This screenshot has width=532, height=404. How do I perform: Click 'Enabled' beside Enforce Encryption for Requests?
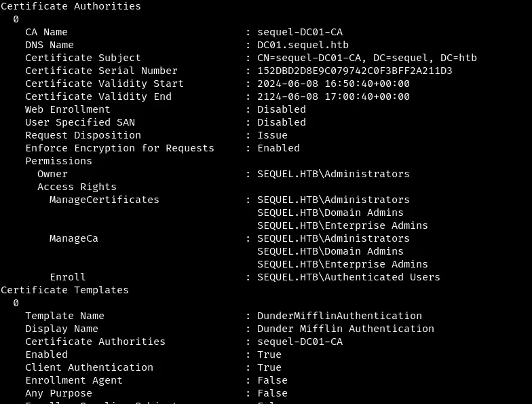(278, 148)
